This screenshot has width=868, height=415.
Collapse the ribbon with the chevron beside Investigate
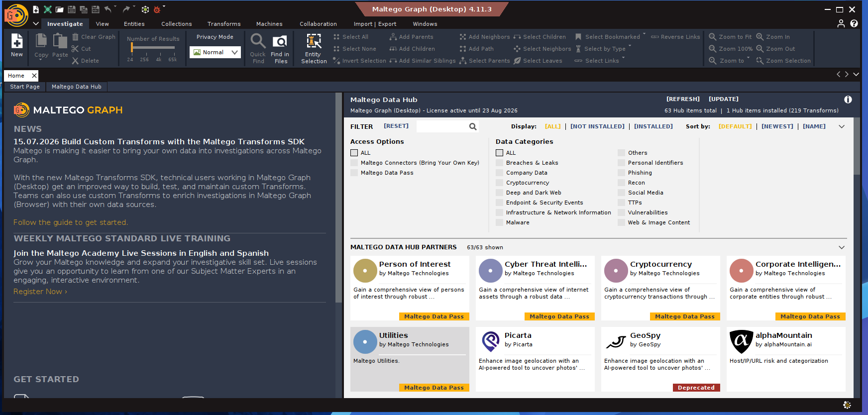coord(36,23)
